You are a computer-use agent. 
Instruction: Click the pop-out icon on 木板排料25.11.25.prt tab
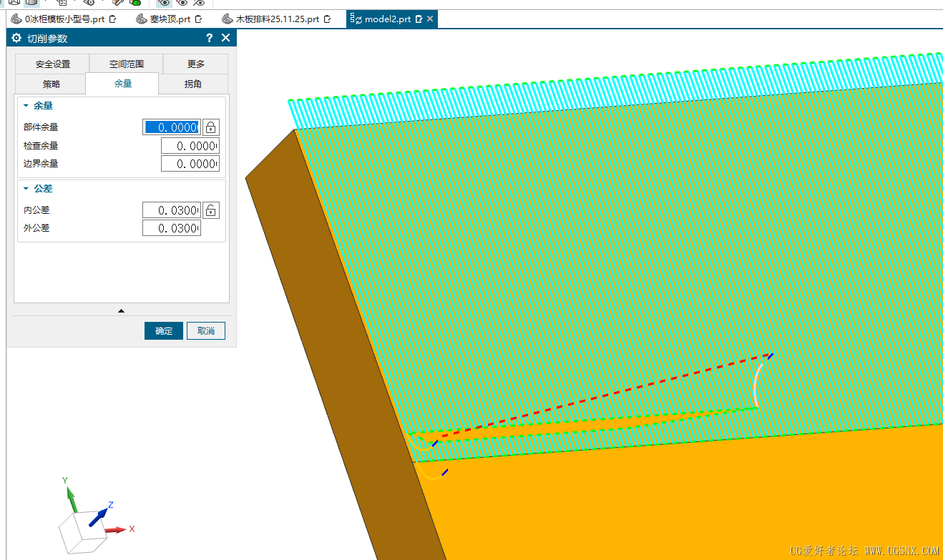328,19
